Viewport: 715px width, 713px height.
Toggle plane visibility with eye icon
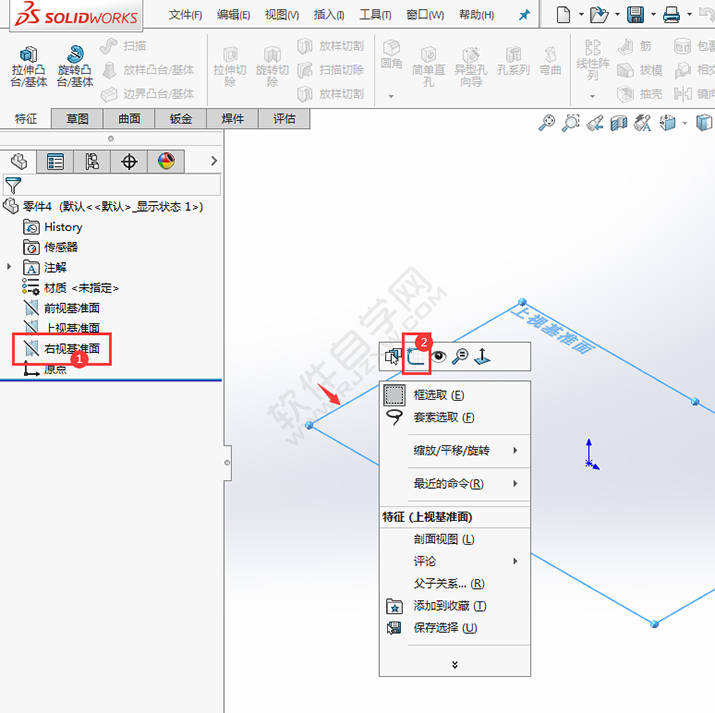[439, 356]
